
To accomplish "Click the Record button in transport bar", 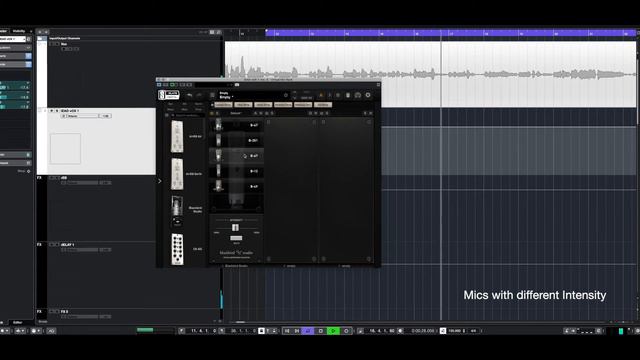I will coord(346,331).
